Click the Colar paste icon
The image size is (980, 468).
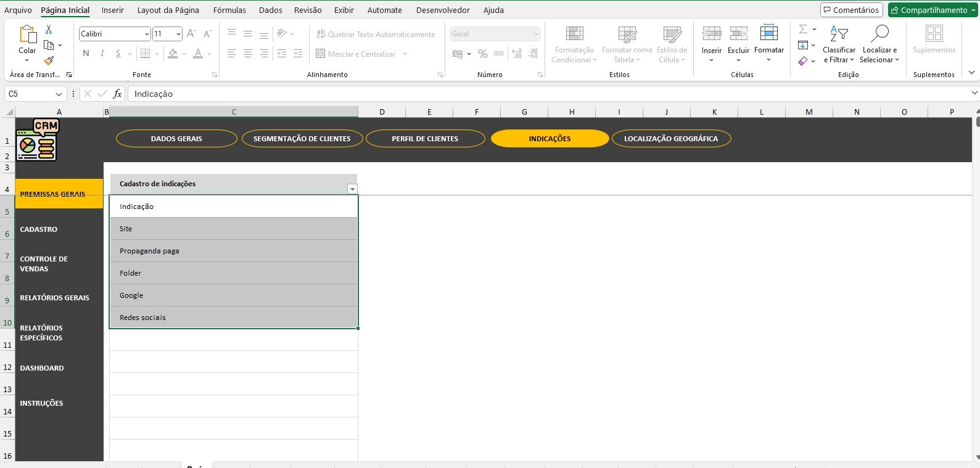[x=27, y=35]
